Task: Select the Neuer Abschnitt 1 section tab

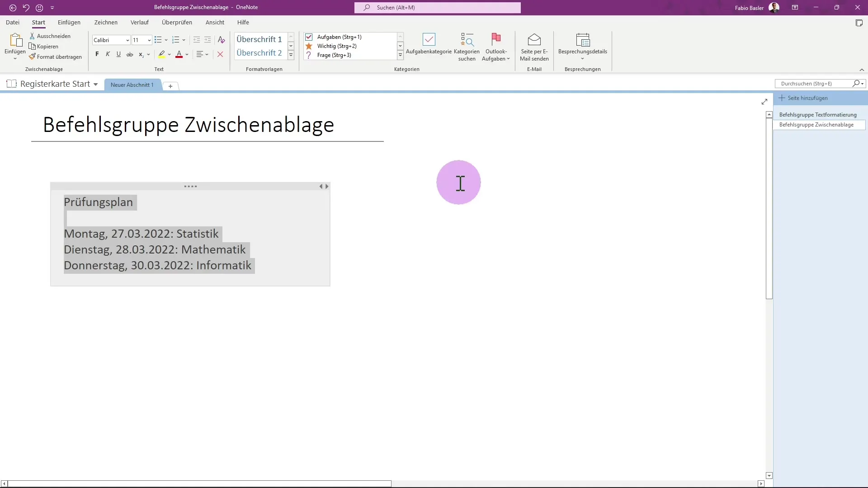Action: (x=132, y=85)
